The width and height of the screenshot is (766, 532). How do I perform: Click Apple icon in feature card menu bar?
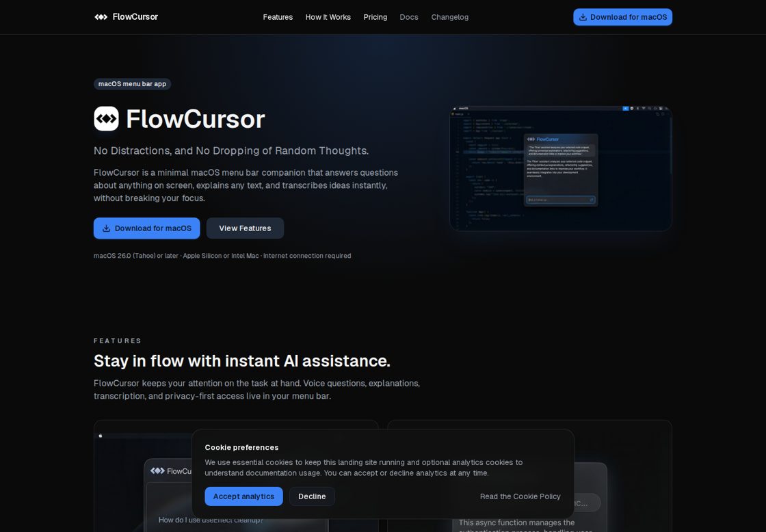click(x=101, y=436)
